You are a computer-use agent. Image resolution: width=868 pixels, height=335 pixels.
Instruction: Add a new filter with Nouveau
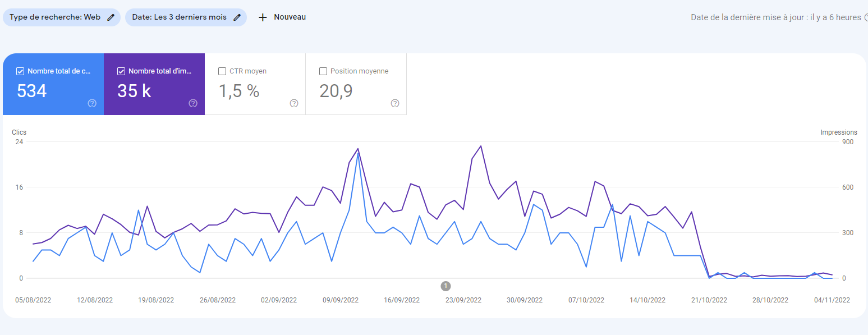tap(282, 17)
